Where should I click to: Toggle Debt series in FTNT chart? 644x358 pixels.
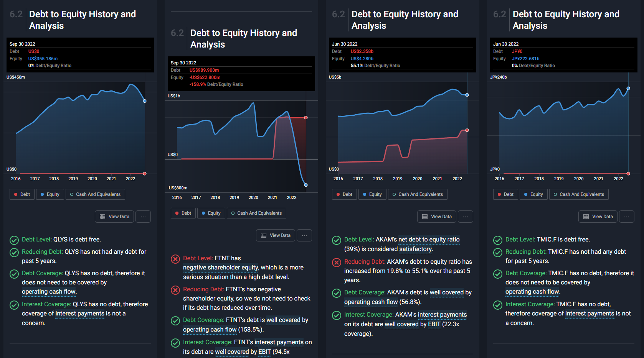(183, 213)
